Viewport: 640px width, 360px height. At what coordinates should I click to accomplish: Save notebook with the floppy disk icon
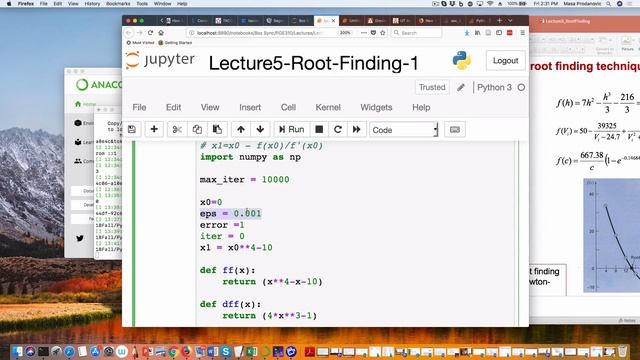(132, 129)
